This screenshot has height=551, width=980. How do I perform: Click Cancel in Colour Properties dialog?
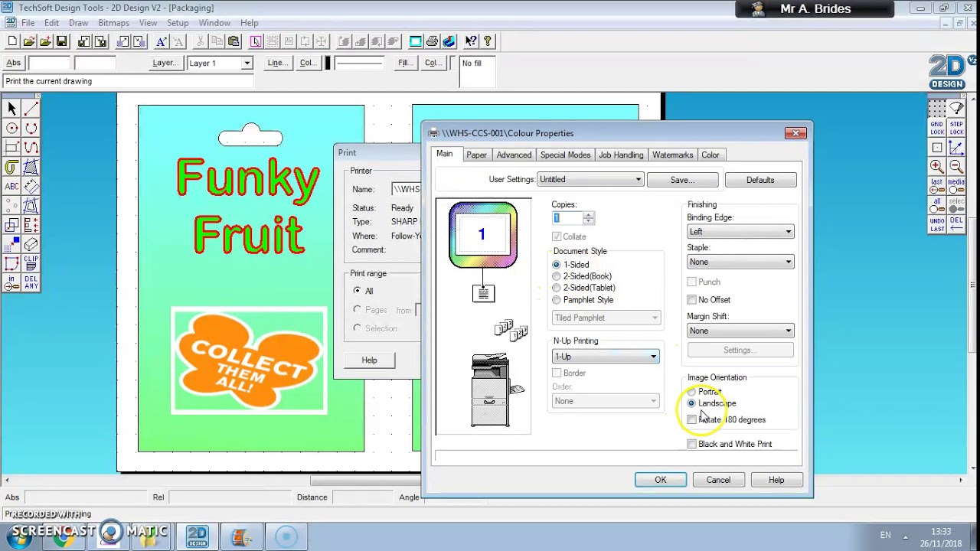[718, 480]
